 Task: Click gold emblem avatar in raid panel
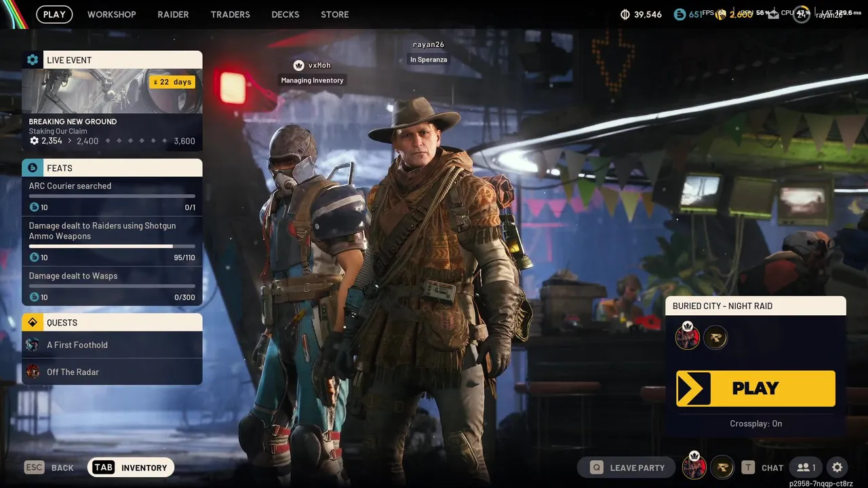(715, 337)
